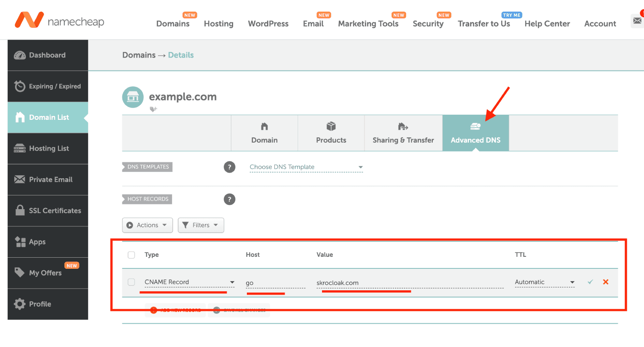Select Domain List in the sidebar

coord(48,117)
